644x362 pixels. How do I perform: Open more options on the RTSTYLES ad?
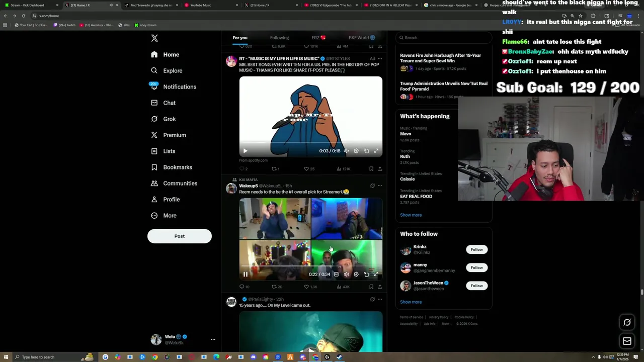pyautogui.click(x=380, y=58)
